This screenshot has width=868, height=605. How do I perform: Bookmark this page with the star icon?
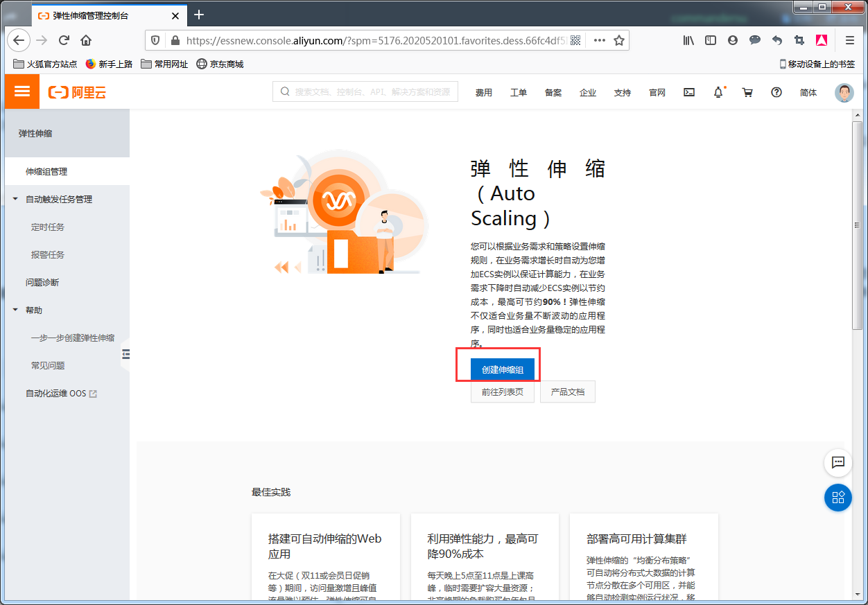[x=619, y=40]
